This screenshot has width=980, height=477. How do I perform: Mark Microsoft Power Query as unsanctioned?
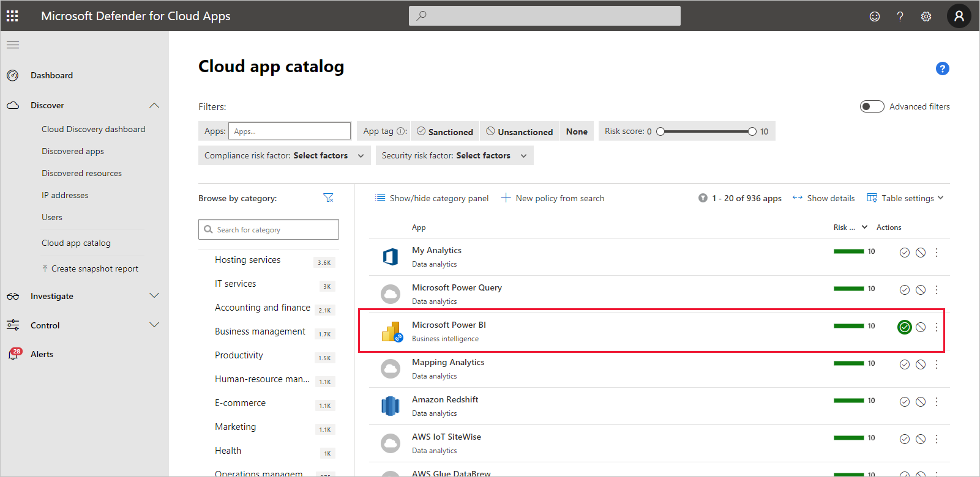point(920,290)
